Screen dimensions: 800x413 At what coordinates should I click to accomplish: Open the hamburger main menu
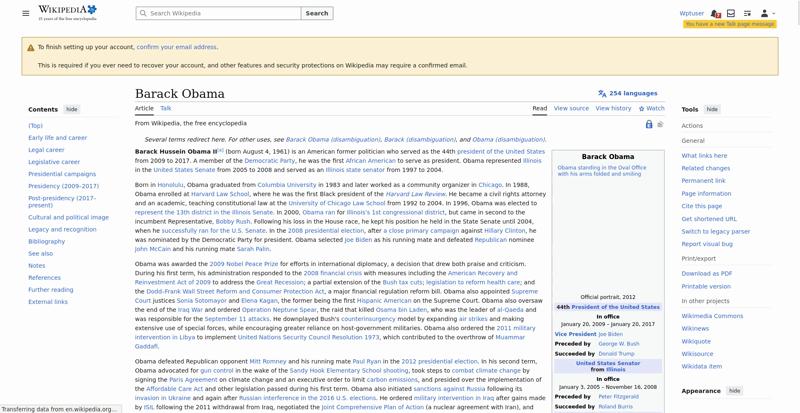26,13
